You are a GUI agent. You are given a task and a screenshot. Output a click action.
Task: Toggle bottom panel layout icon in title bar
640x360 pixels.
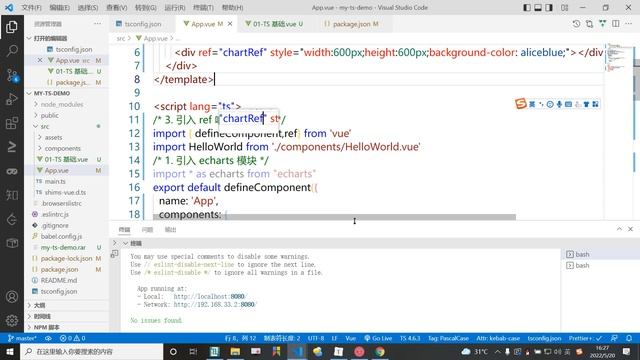(538, 7)
